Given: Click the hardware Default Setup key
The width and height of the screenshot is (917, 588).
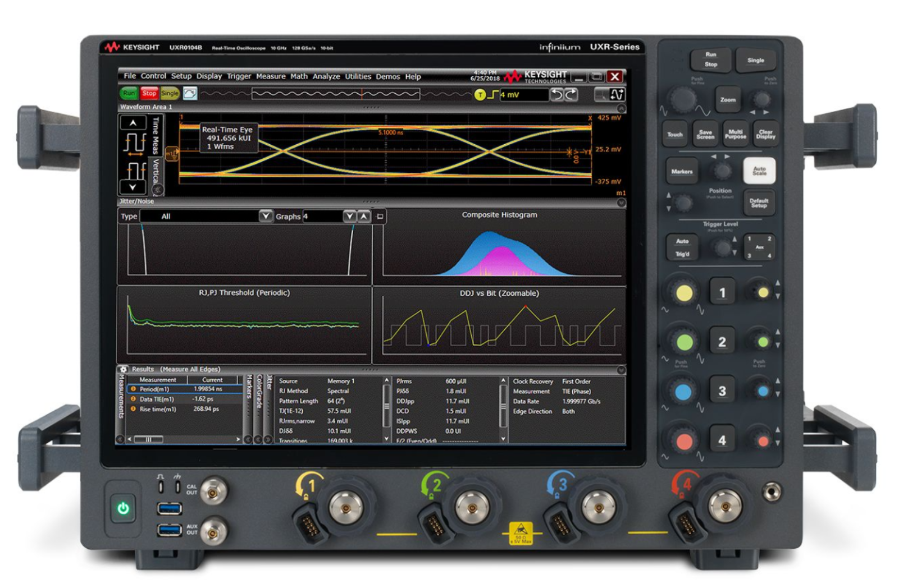Looking at the screenshot, I should [759, 203].
